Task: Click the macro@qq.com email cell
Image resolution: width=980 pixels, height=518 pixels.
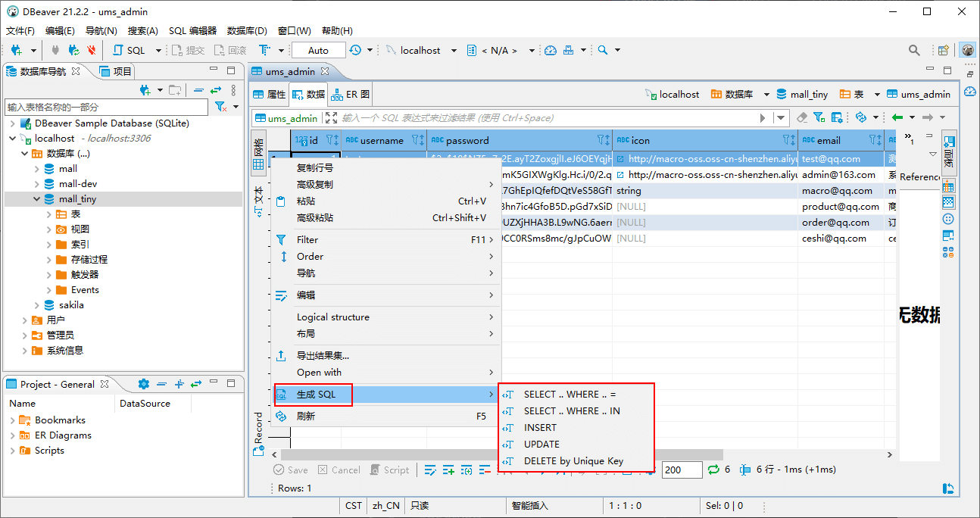Action: click(x=841, y=191)
